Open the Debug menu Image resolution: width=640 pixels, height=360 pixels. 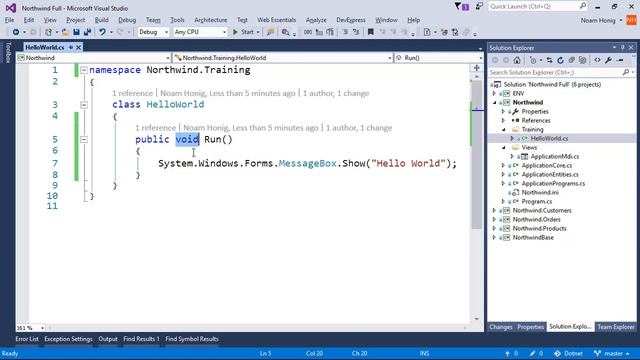[x=127, y=20]
